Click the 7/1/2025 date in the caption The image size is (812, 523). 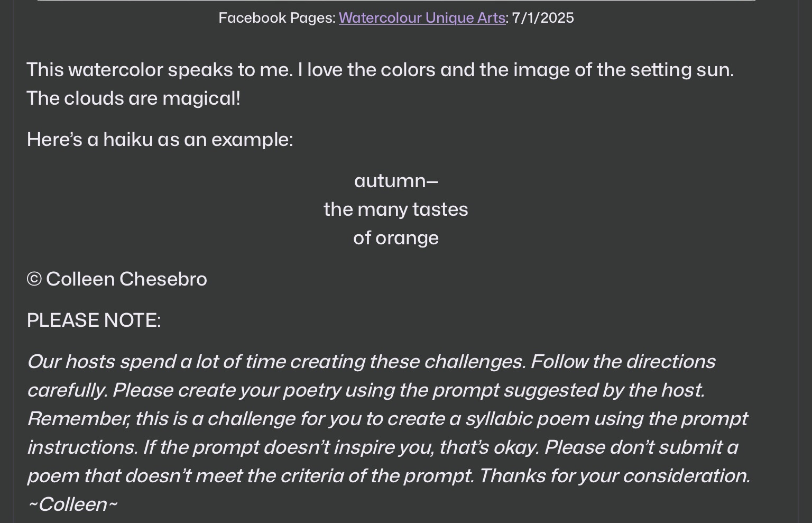543,18
